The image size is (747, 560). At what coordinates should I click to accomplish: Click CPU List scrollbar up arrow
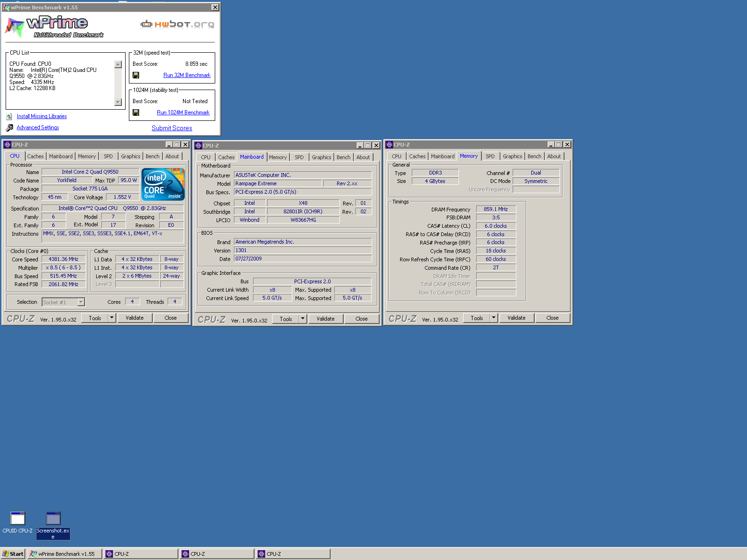tap(118, 64)
